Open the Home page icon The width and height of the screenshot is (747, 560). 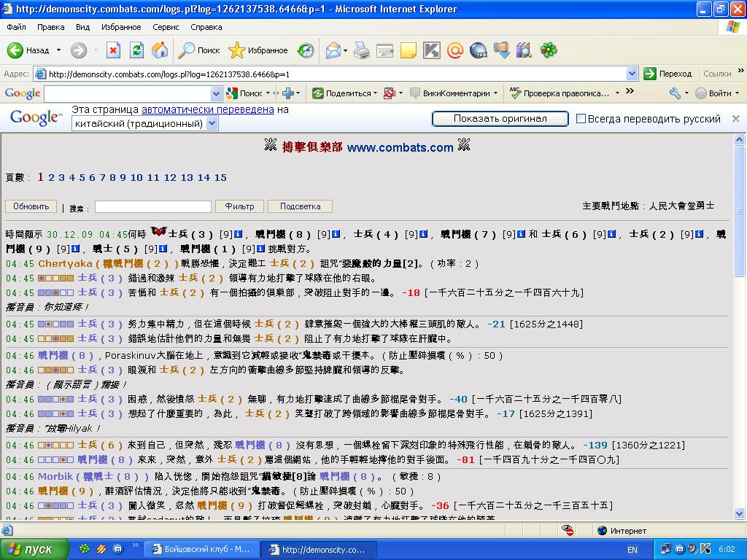pos(160,50)
